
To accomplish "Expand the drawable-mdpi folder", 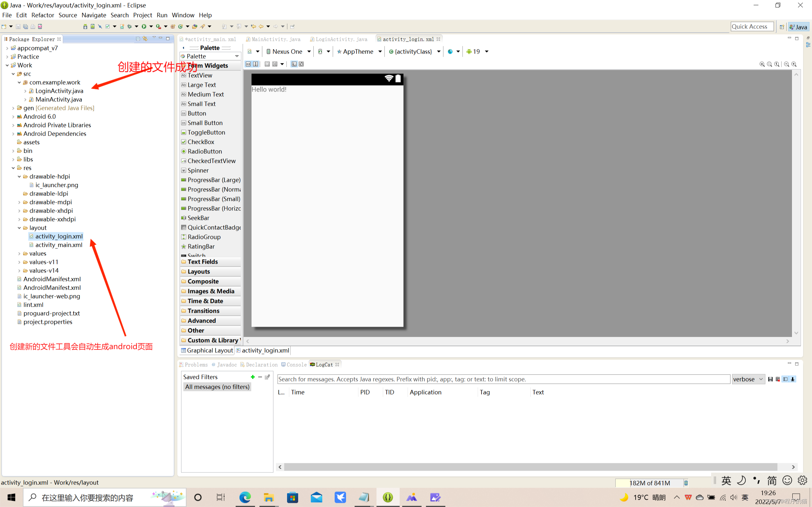I will (19, 202).
